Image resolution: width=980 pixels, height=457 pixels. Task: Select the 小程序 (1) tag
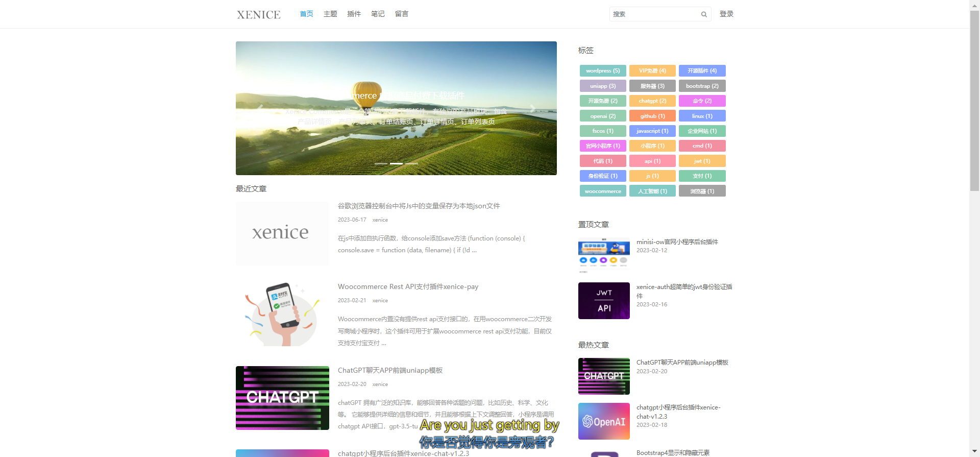click(x=652, y=146)
